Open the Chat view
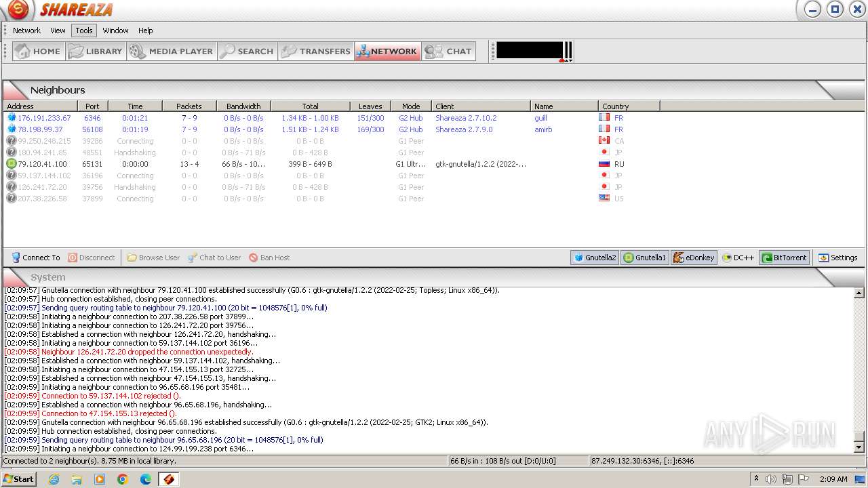This screenshot has height=488, width=868. pos(448,51)
